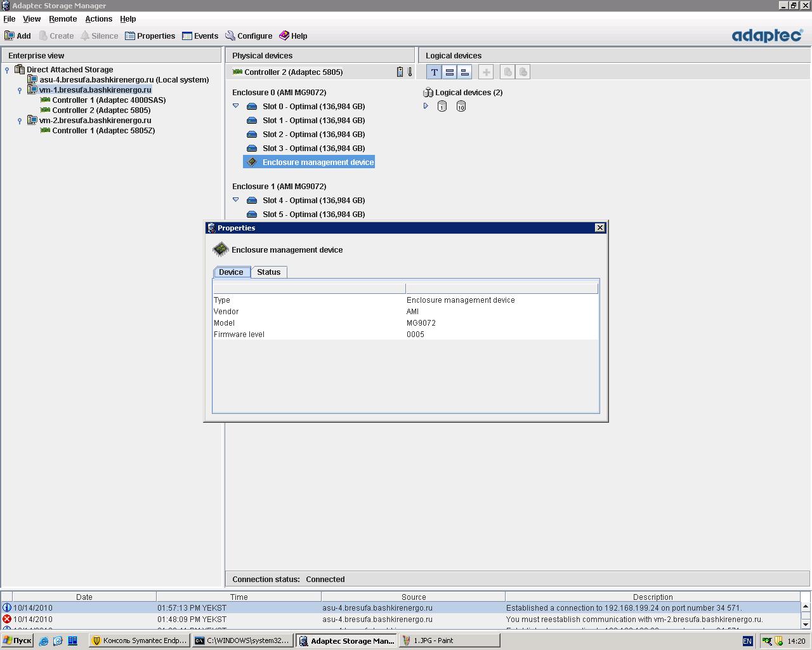Collapse Enclosure 0 slot list triangle
Image resolution: width=812 pixels, height=650 pixels.
point(236,106)
